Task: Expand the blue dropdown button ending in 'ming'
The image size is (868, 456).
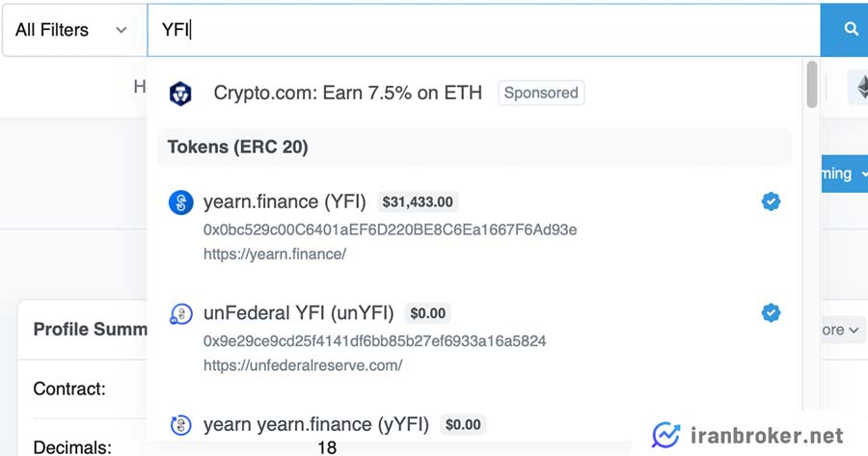Action: pyautogui.click(x=845, y=174)
